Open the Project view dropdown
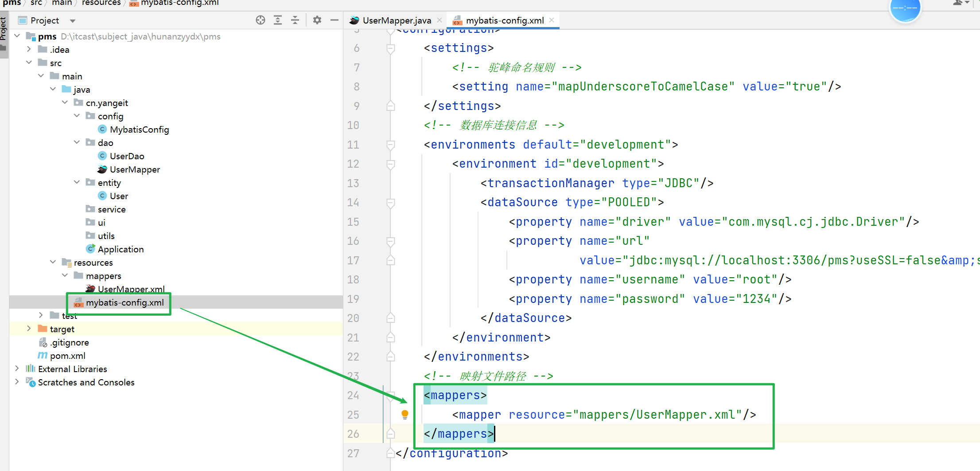 (73, 21)
